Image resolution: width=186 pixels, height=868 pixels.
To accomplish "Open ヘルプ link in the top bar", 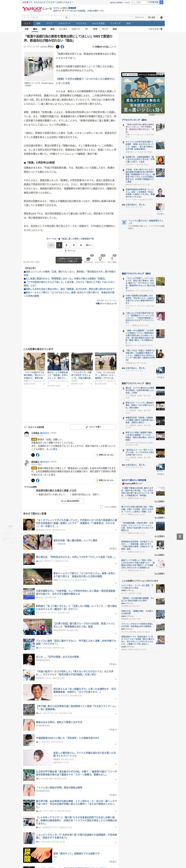I will tap(127, 2).
